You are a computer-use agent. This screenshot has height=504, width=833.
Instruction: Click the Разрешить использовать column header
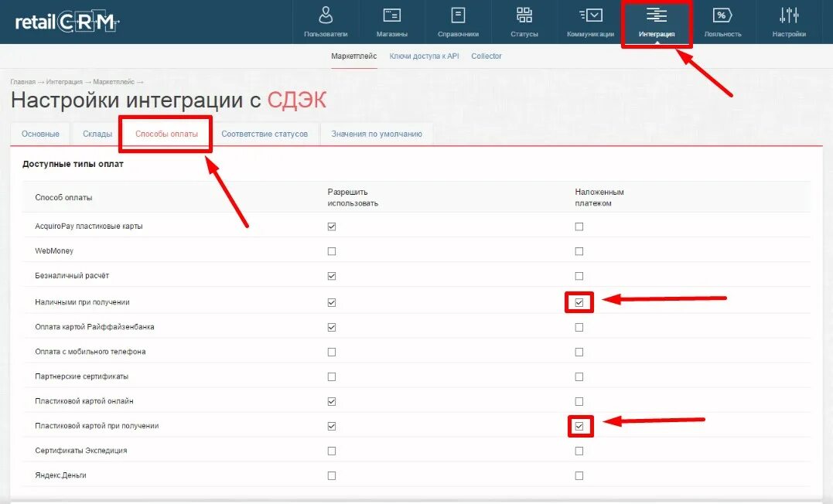pyautogui.click(x=353, y=198)
